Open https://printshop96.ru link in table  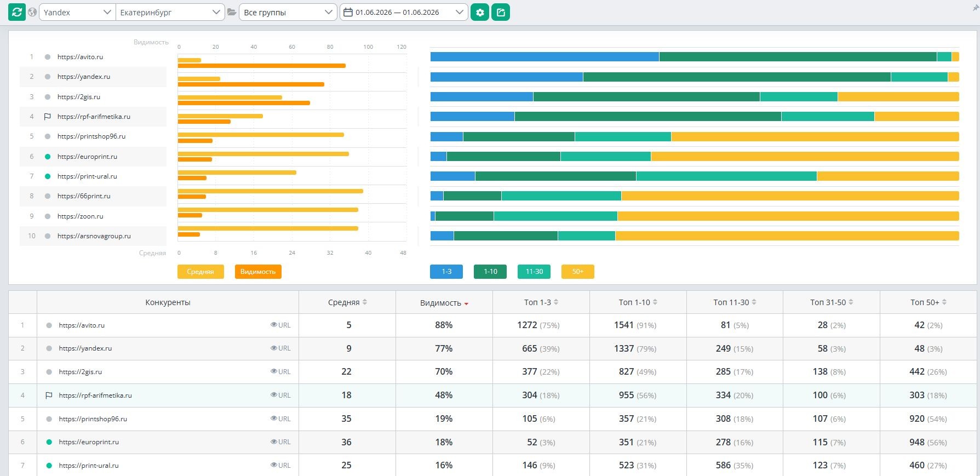tap(93, 419)
